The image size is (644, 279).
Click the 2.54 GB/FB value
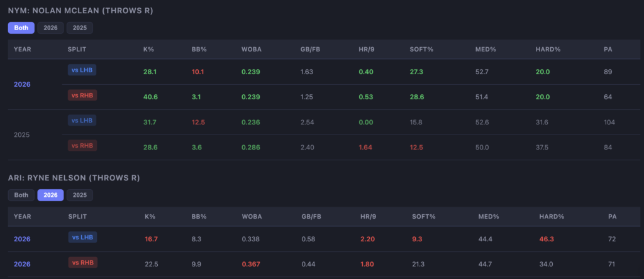coord(307,123)
